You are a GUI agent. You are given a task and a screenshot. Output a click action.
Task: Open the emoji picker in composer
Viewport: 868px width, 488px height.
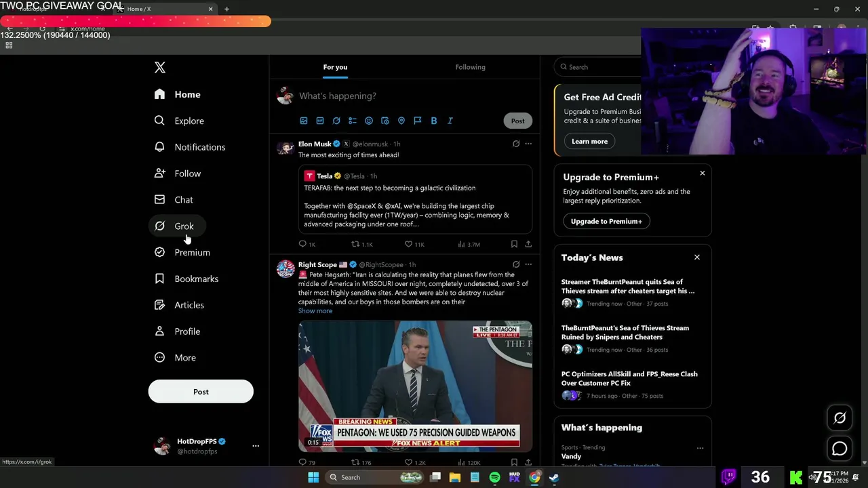click(369, 121)
